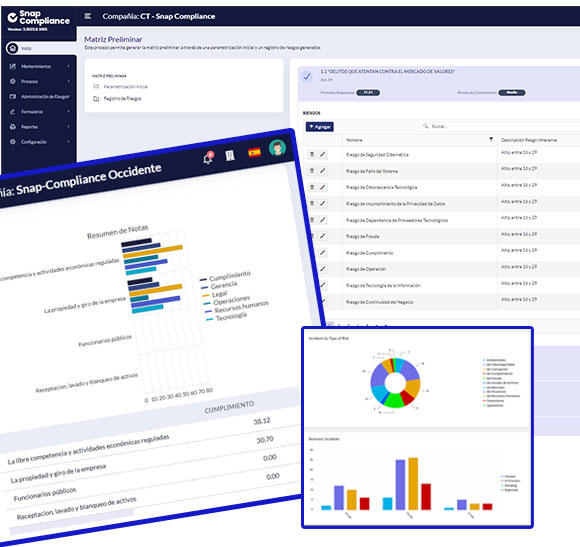
Task: Edit Riesgo de Dependencia de Proveedores row
Action: click(x=323, y=220)
